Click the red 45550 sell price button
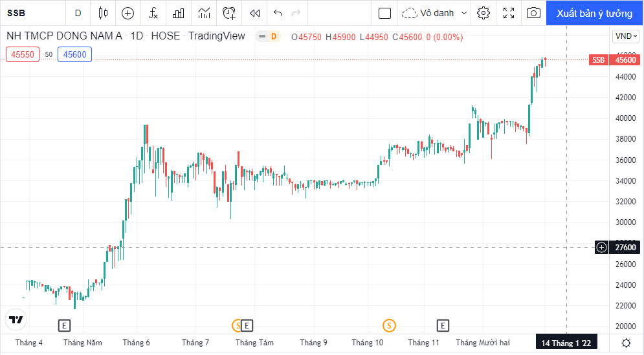 (23, 55)
